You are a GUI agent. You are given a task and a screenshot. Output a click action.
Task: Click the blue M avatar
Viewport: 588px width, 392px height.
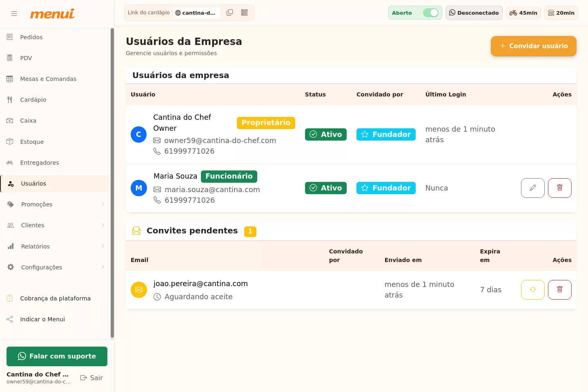click(x=139, y=188)
